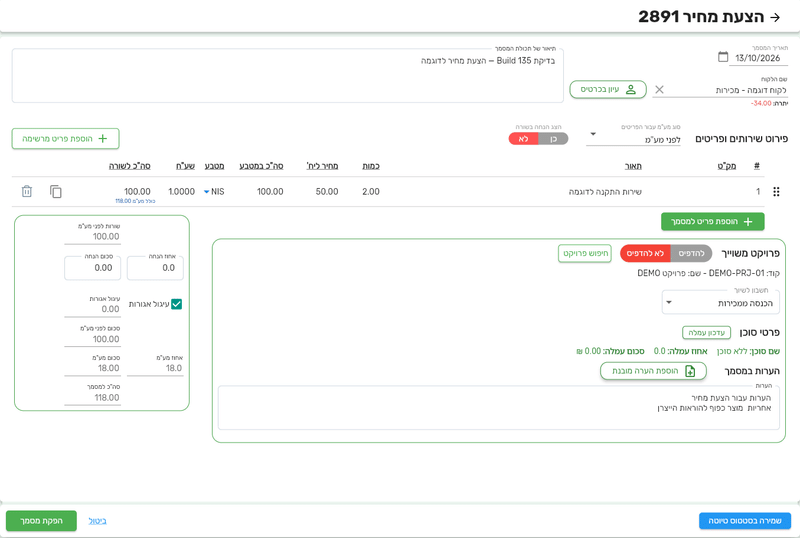Screen dimensions: 800x538
Task: Toggle the עיגול אגורות checkbox
Action: click(177, 304)
